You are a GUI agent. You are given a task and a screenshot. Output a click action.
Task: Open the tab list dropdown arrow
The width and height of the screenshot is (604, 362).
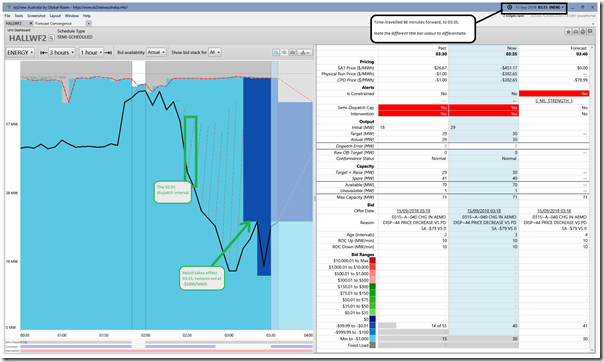point(89,23)
